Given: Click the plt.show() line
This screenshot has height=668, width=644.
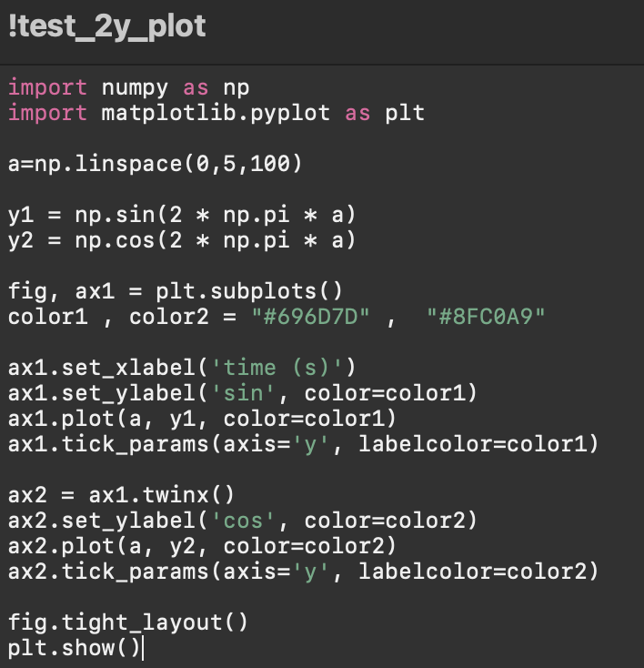Looking at the screenshot, I should coord(74,648).
